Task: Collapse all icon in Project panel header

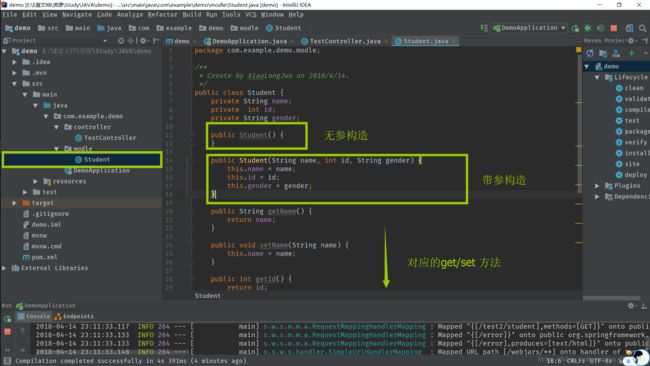Action: coord(131,41)
